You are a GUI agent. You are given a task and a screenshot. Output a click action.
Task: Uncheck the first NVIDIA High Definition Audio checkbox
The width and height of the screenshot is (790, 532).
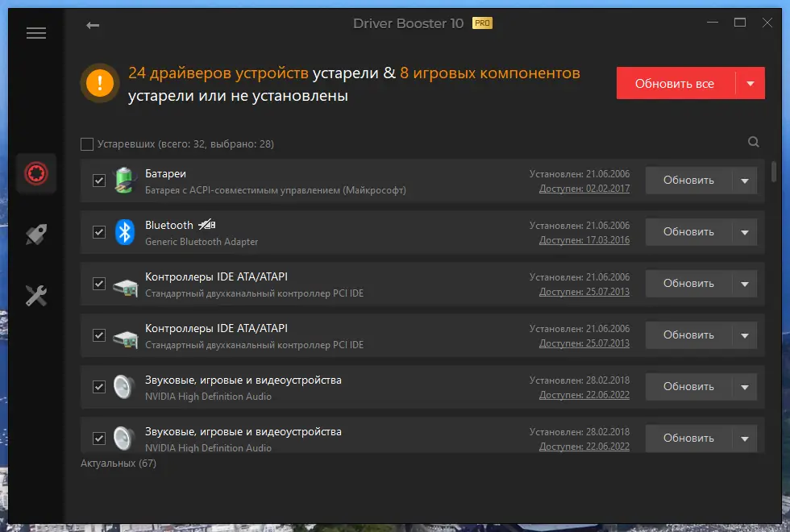98,387
